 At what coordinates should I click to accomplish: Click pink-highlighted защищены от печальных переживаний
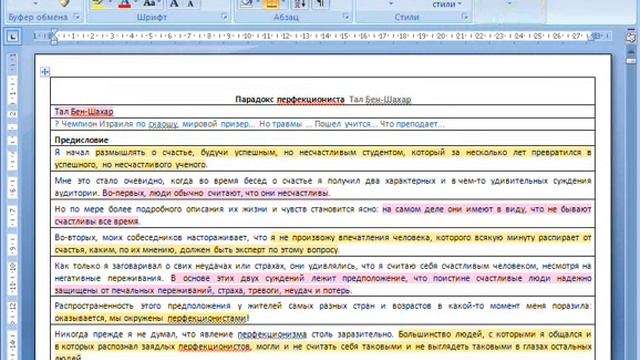point(133,290)
